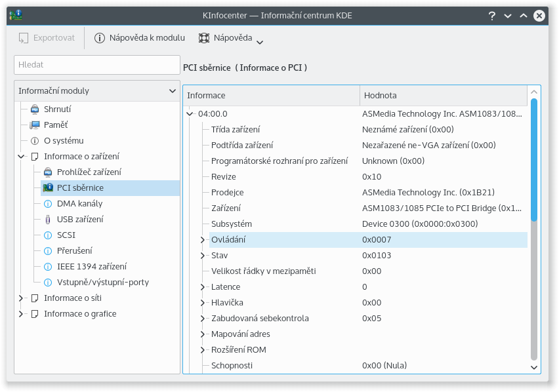Select the Shrnutí module icon
Screen dimensions: 559x392
point(35,109)
